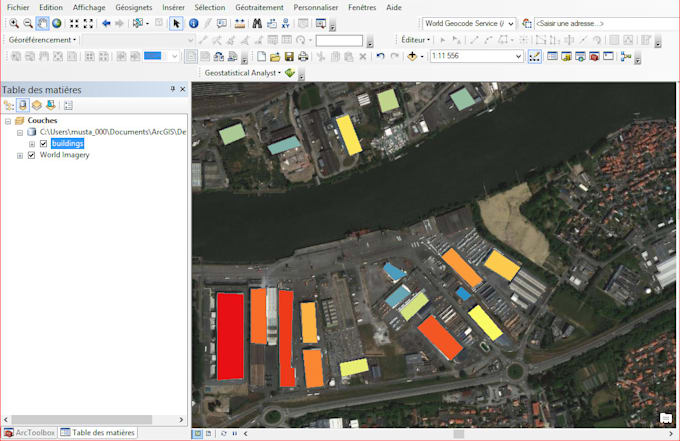Open Add Data dropdown arrow

tap(422, 57)
